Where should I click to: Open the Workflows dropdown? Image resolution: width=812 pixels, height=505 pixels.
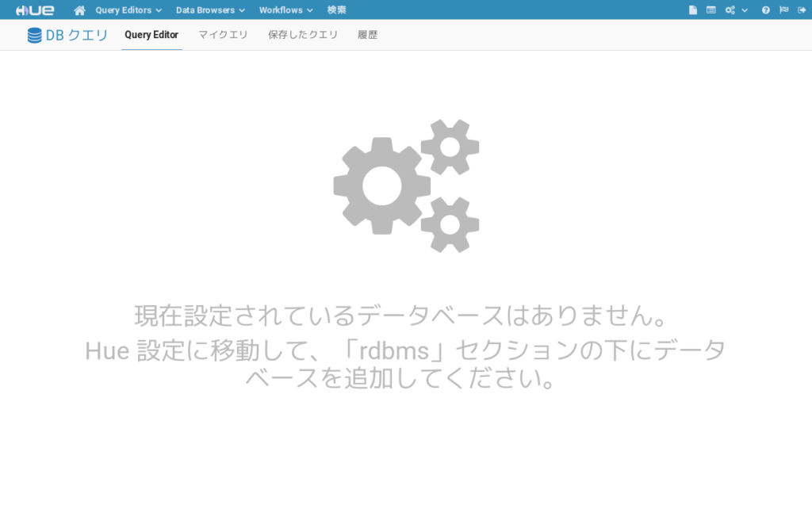(285, 10)
